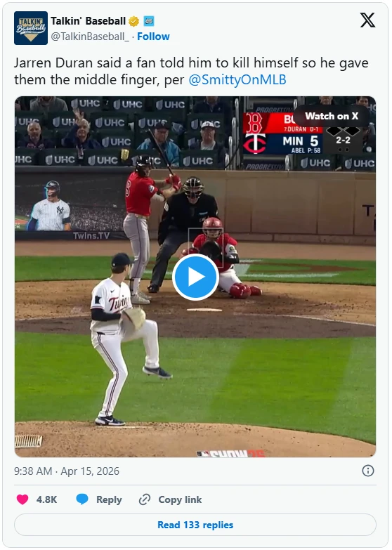Click the Watch on X button
This screenshot has height=550, width=392.
[332, 116]
